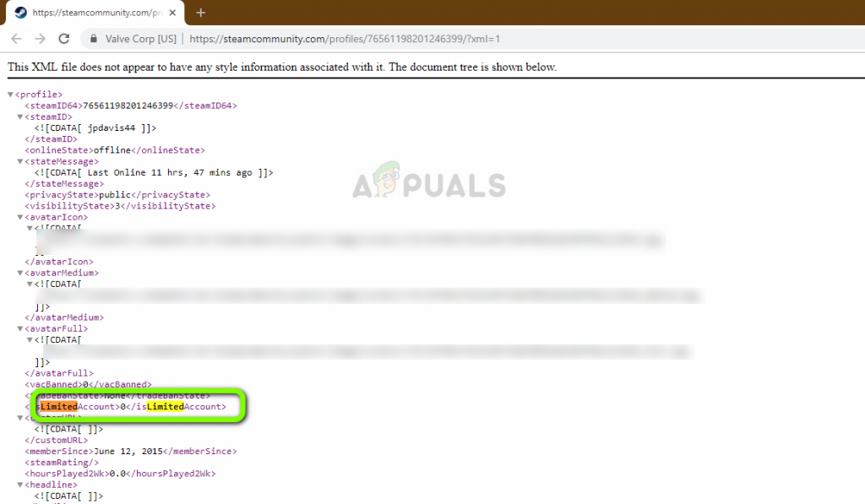Collapse the avatarFull node triangle
The height and width of the screenshot is (504, 865).
coord(20,328)
